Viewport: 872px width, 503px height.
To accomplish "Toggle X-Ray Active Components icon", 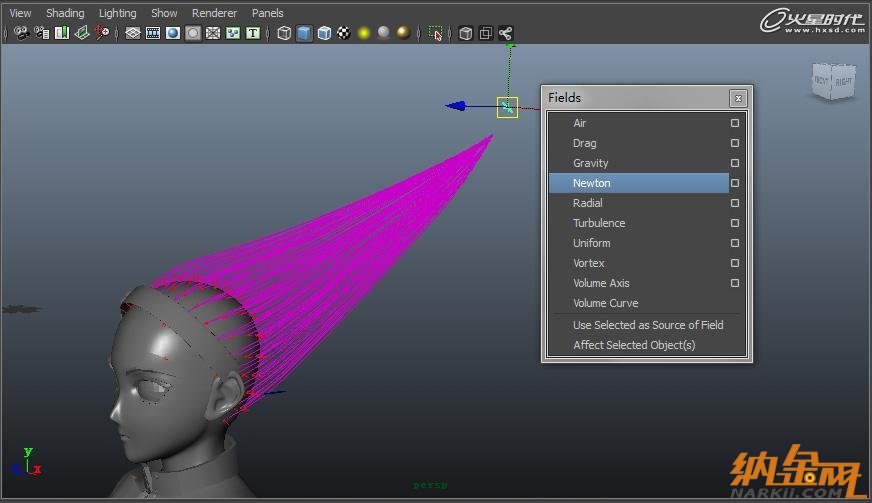I will click(x=485, y=33).
